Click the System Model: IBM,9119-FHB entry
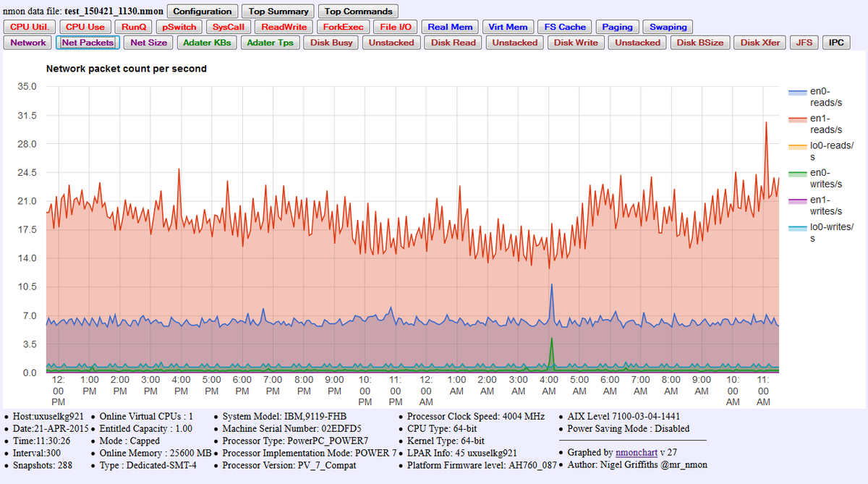The height and width of the screenshot is (484, 868). click(283, 417)
